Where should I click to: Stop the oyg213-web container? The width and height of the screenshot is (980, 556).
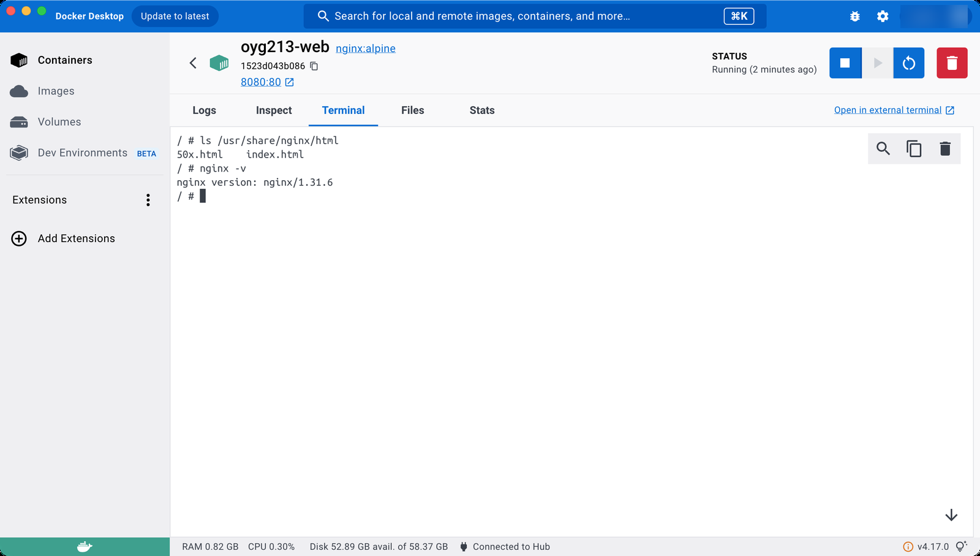pos(845,63)
